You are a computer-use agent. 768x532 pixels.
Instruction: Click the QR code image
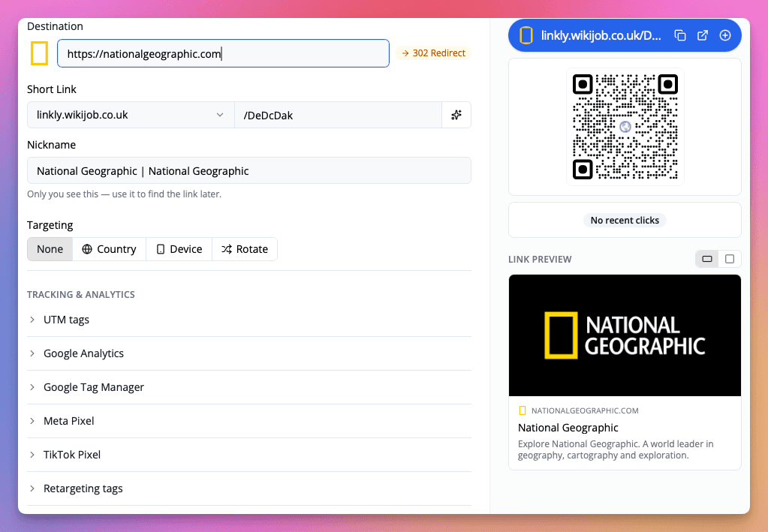pos(625,127)
